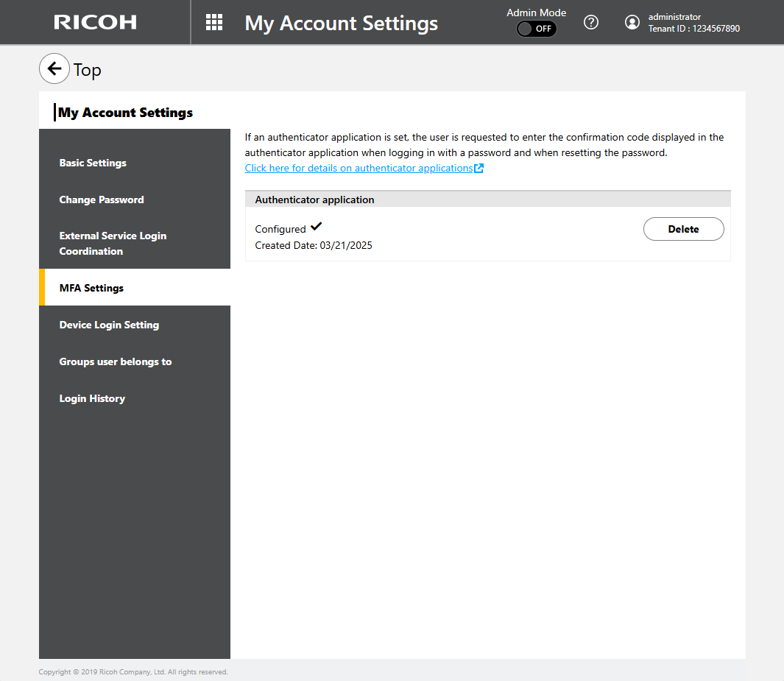Open the apps grid launcher icon
Screen dimensions: 784x681
click(214, 22)
